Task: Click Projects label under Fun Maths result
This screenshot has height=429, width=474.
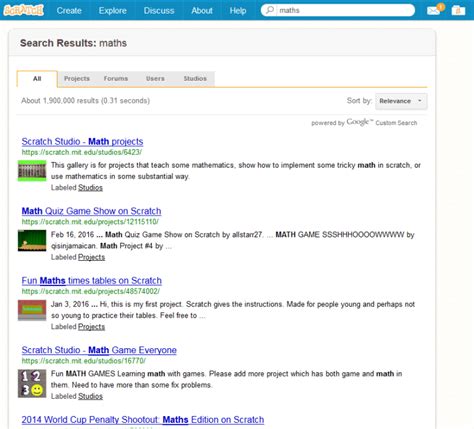Action: click(91, 327)
